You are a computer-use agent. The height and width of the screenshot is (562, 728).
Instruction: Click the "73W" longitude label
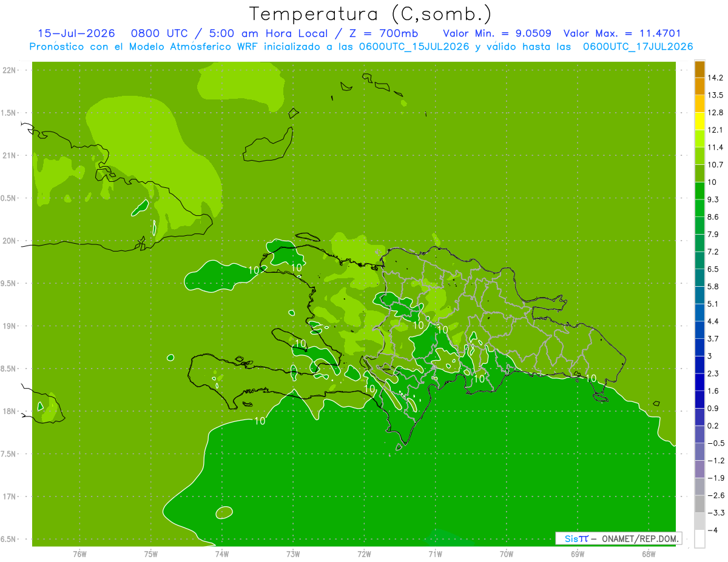click(x=293, y=554)
